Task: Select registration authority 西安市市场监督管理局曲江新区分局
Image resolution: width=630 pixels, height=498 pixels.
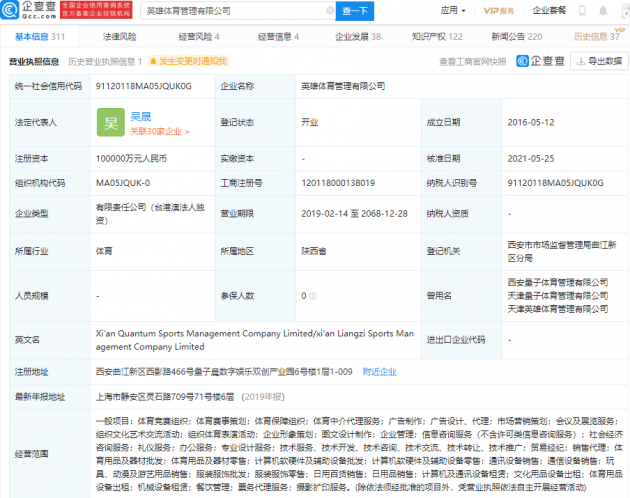Action: [x=562, y=251]
